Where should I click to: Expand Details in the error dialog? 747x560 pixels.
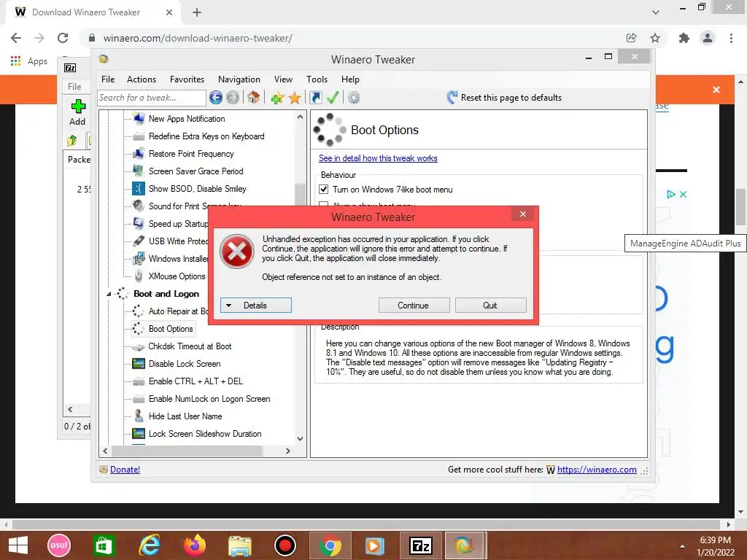point(256,306)
